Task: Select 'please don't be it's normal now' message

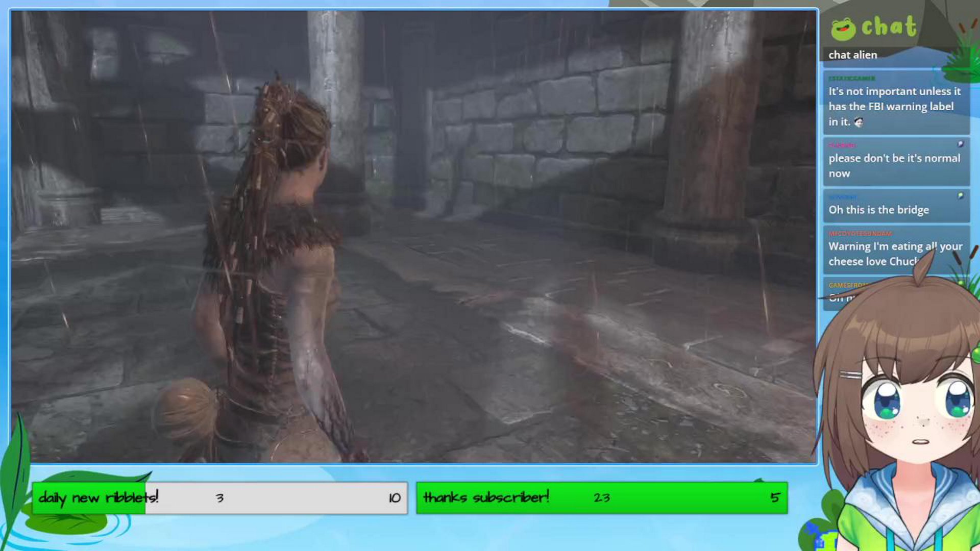Action: pyautogui.click(x=894, y=165)
